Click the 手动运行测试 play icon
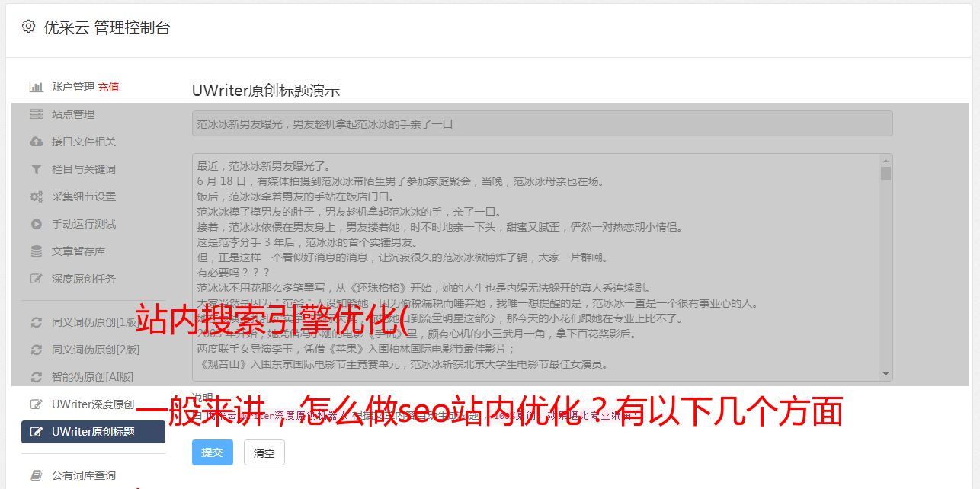The width and height of the screenshot is (980, 489). [x=36, y=224]
